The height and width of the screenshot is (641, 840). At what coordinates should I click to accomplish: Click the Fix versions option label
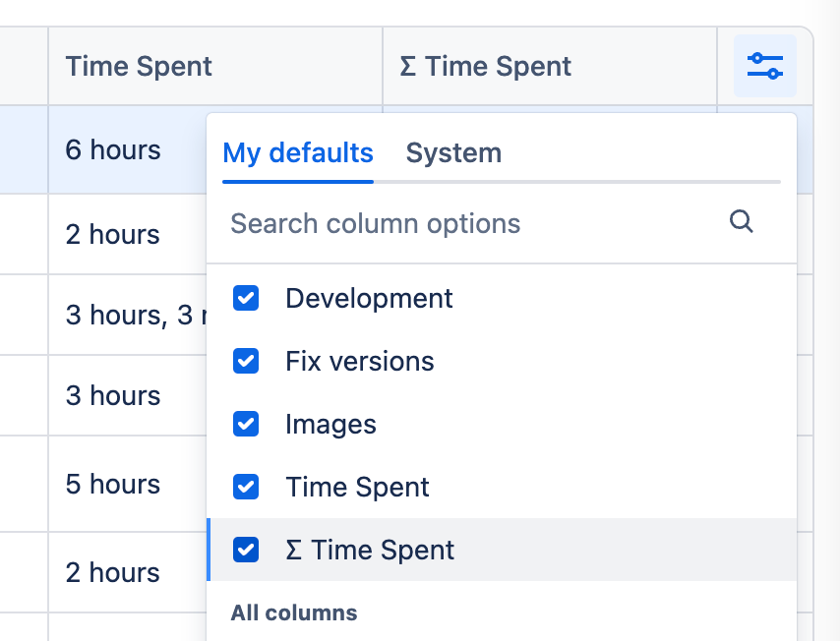(359, 361)
